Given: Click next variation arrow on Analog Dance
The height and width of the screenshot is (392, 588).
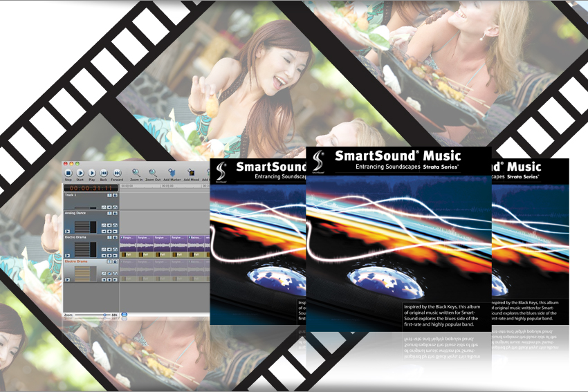Looking at the screenshot, I should [115, 231].
